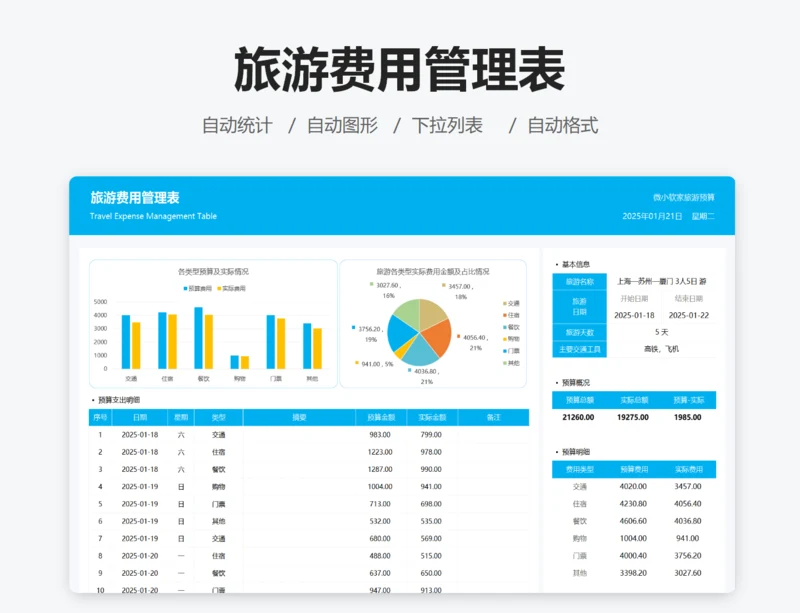
Task: Click the 基本信息 section heading
Action: click(576, 264)
